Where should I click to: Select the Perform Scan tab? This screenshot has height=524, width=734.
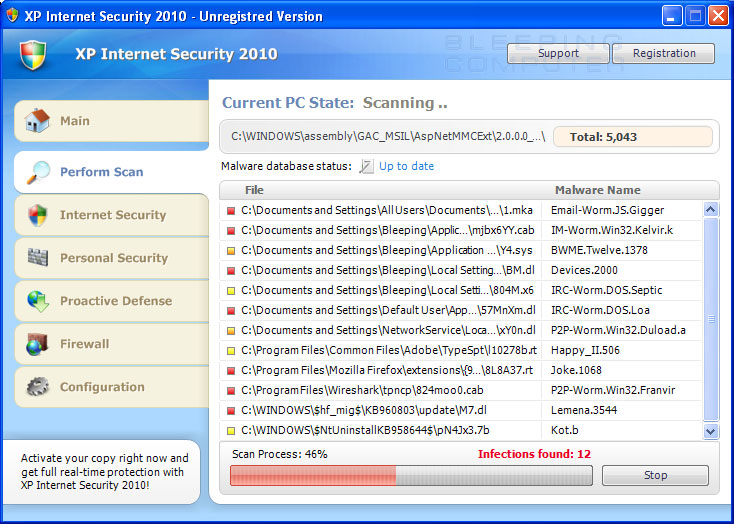(x=111, y=172)
